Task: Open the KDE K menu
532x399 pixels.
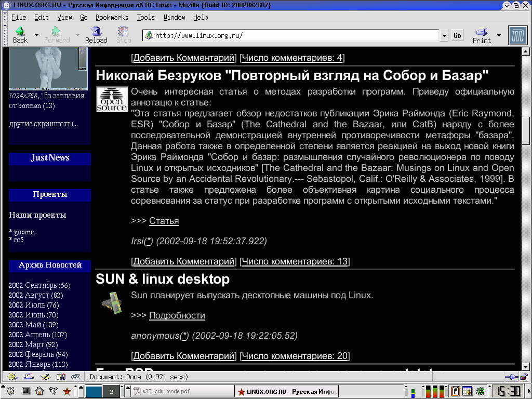Action: [x=10, y=391]
